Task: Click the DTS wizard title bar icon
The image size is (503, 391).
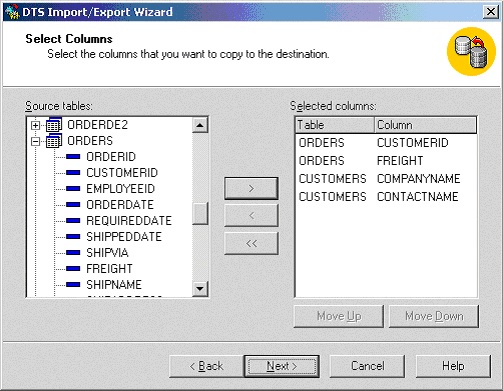Action: pyautogui.click(x=12, y=12)
